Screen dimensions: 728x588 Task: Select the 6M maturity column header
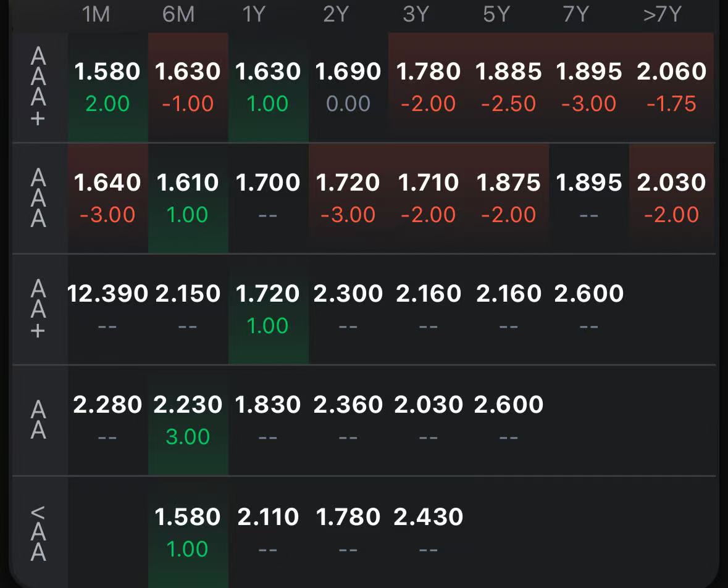tap(178, 14)
